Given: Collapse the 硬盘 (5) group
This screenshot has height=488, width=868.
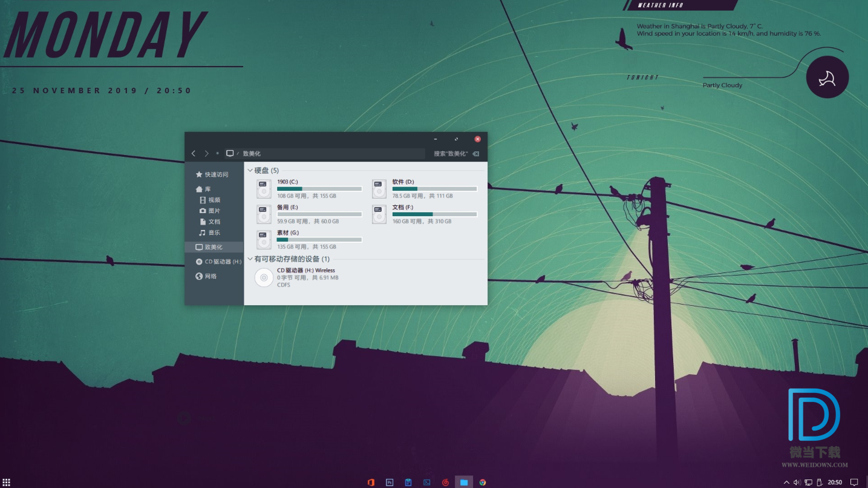Looking at the screenshot, I should (x=250, y=171).
